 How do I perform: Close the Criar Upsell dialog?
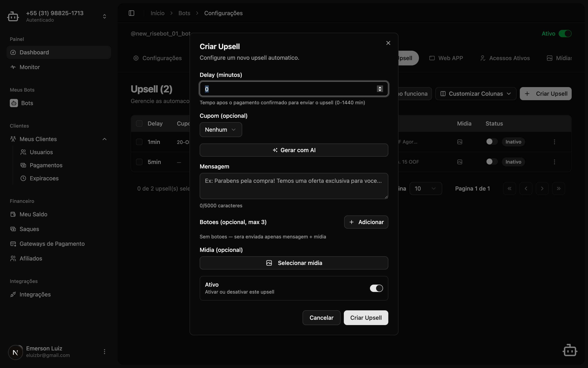pyautogui.click(x=388, y=43)
